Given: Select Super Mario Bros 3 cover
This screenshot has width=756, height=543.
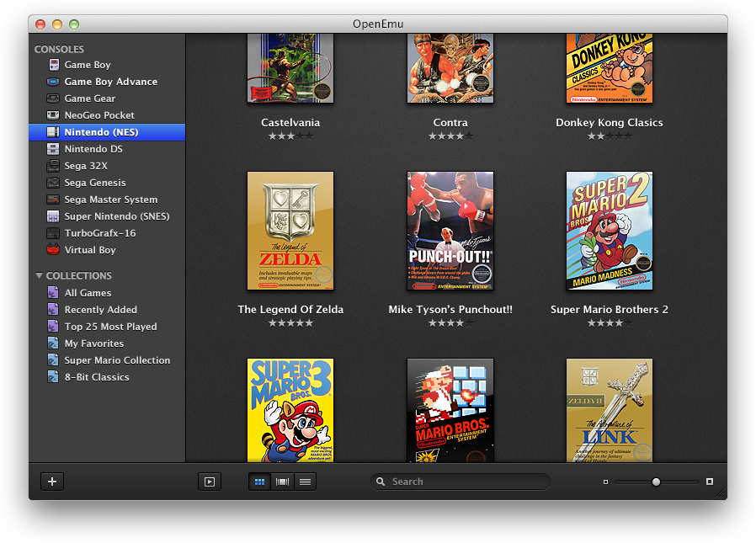Looking at the screenshot, I should click(x=290, y=410).
